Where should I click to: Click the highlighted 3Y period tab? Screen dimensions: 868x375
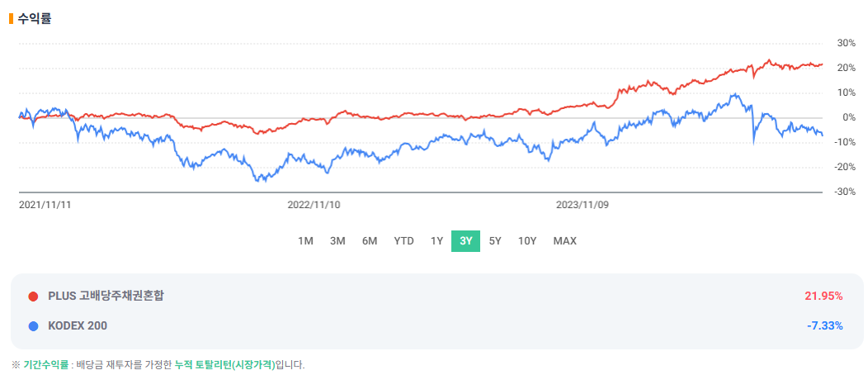[465, 241]
